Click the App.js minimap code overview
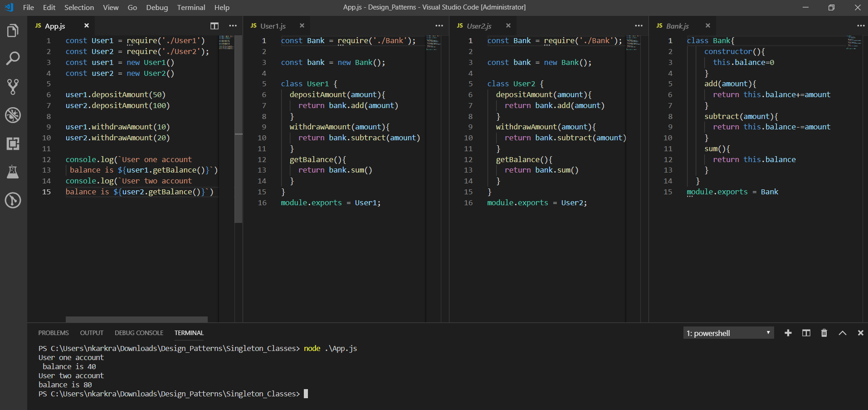The height and width of the screenshot is (410, 868). tap(226, 42)
